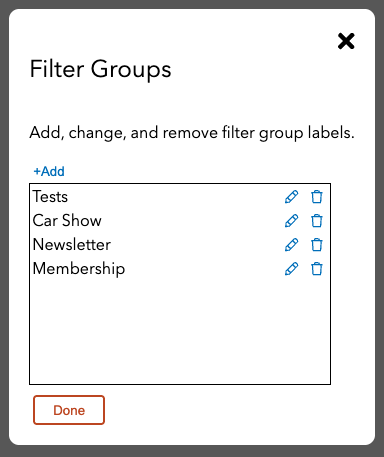Close the Filter Groups dialog
384x457 pixels.
click(x=346, y=41)
